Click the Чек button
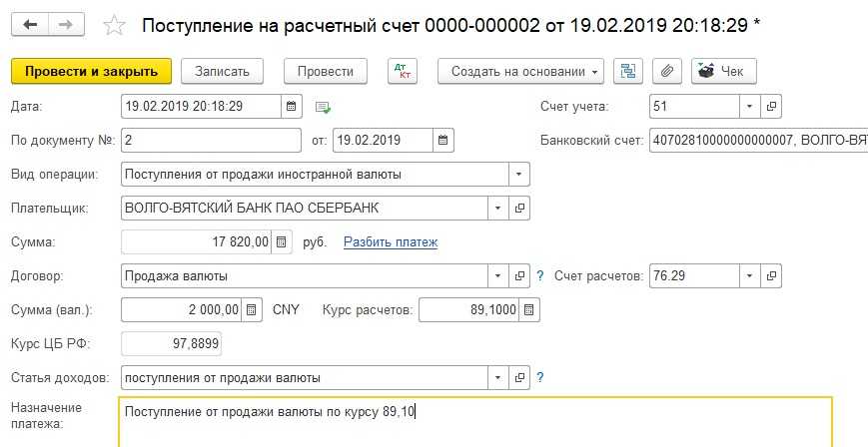This screenshot has height=447, width=868. tap(724, 72)
